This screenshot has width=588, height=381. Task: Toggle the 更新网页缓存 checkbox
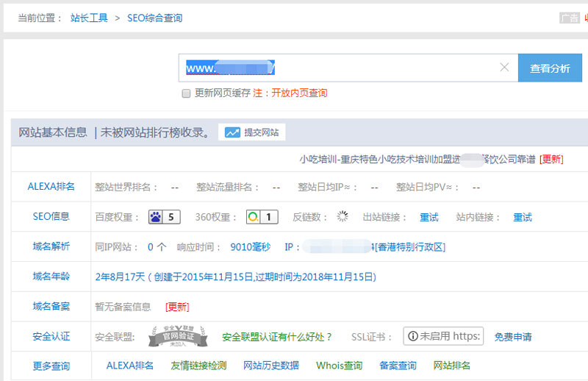(x=186, y=93)
